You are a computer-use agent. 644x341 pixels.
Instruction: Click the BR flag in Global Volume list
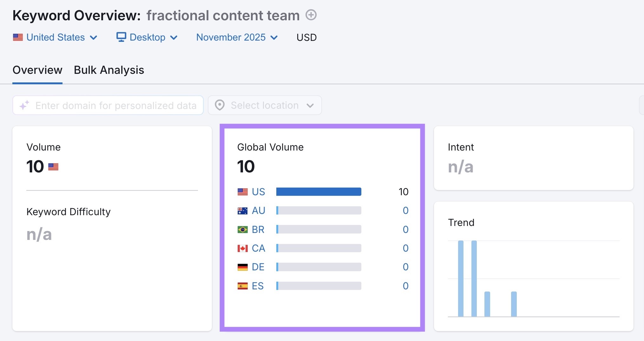tap(242, 229)
